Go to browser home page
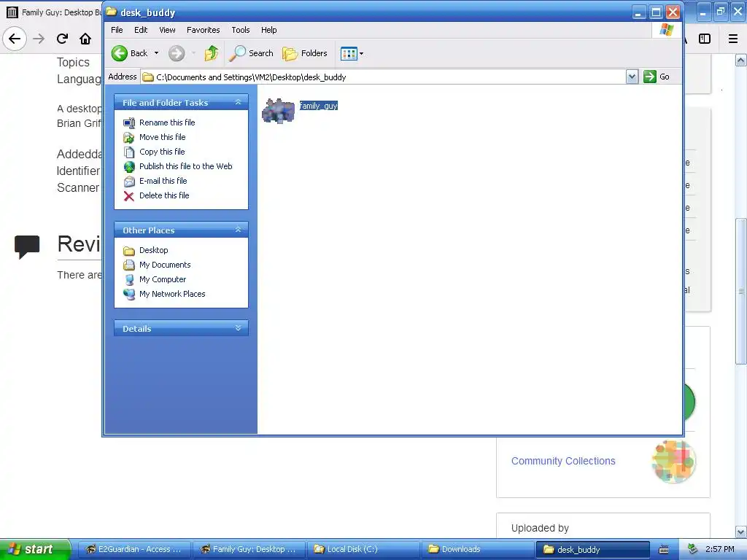Image resolution: width=747 pixels, height=560 pixels. click(85, 39)
